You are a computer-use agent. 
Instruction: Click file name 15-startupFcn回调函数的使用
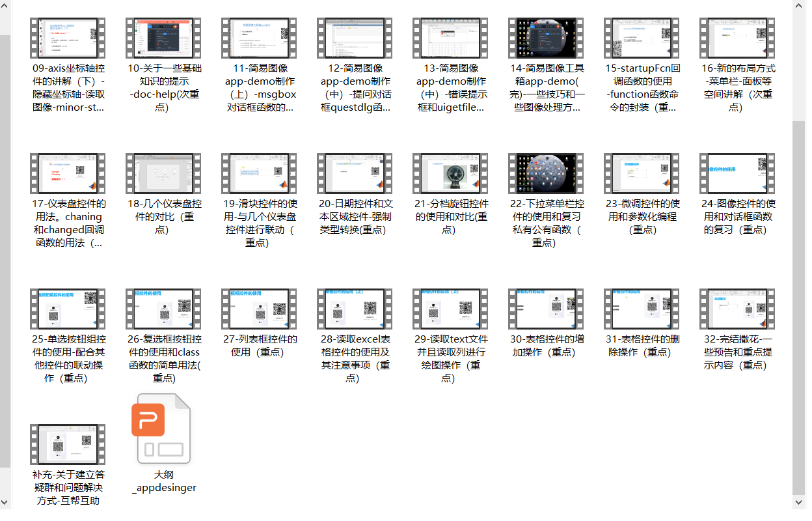pos(642,87)
